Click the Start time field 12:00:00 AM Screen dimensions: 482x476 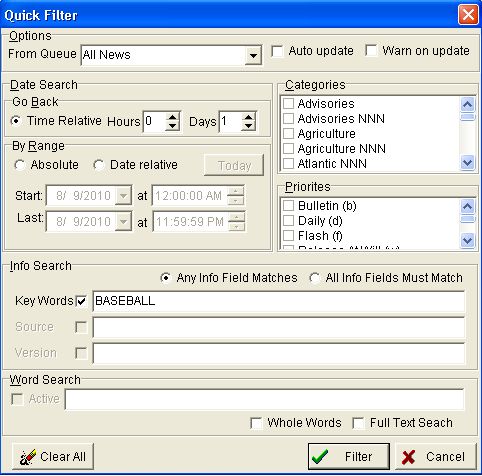[x=189, y=195]
